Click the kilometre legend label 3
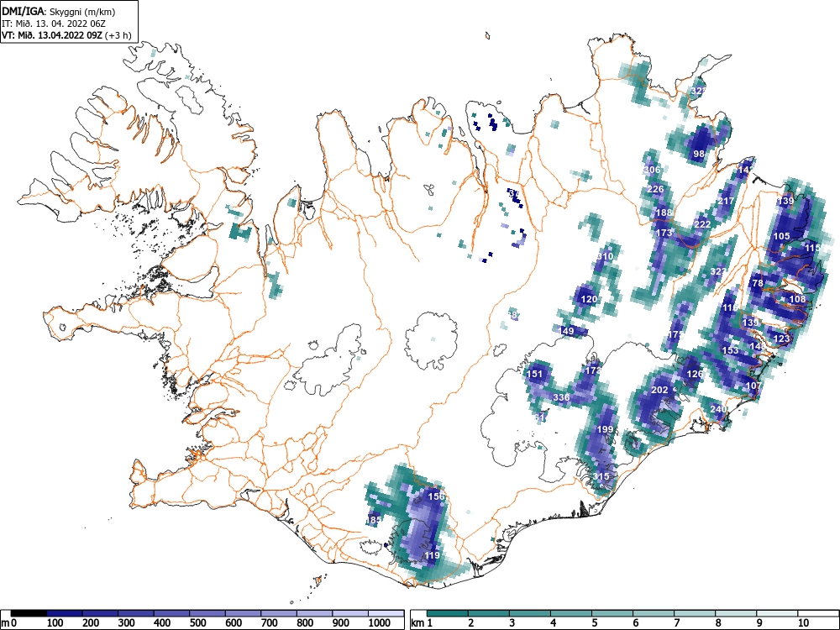Screen dimensions: 840x630 (512, 622)
